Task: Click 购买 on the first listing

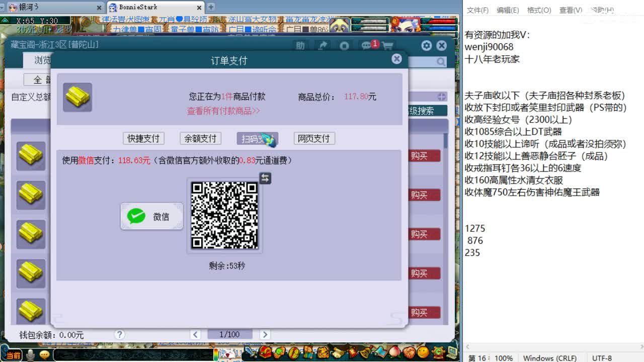Action: point(425,156)
